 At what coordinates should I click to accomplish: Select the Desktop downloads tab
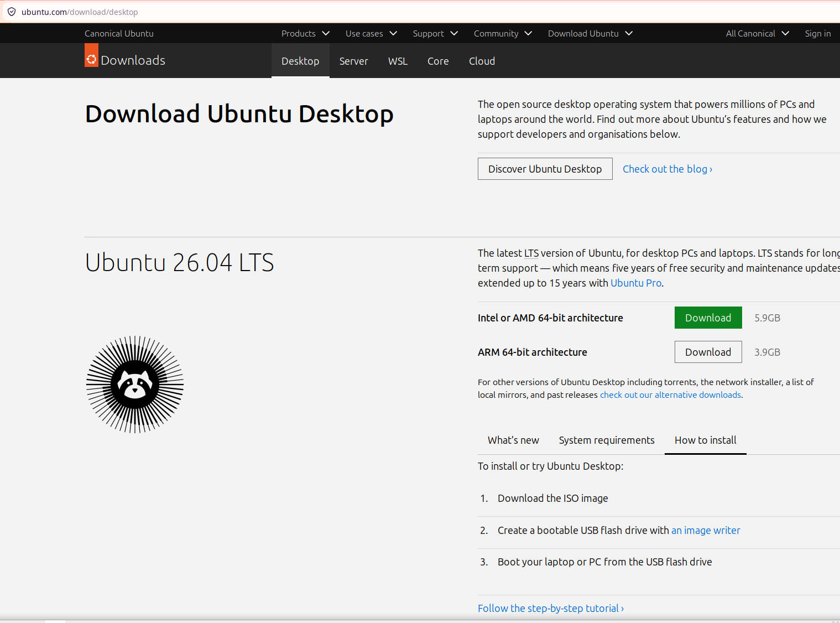pos(300,61)
